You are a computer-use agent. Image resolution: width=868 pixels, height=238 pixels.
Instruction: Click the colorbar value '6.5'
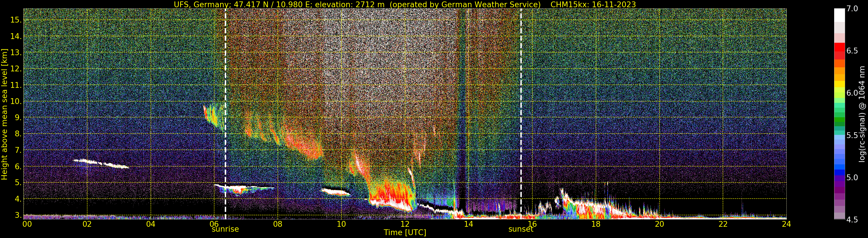click(x=852, y=51)
